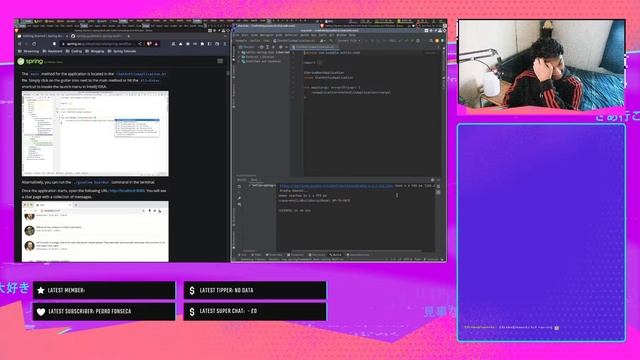Screen dimensions: 640x360
Task: Expand Scratches and Consoles in project tree
Action: click(x=239, y=62)
